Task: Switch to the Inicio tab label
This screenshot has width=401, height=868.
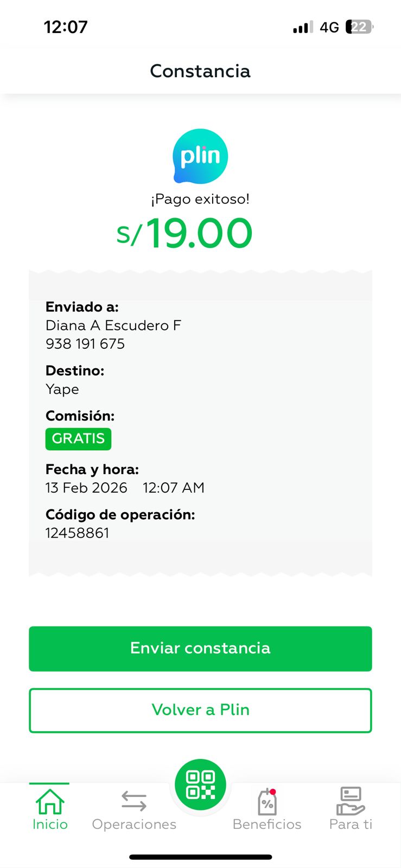Action: coord(50,824)
